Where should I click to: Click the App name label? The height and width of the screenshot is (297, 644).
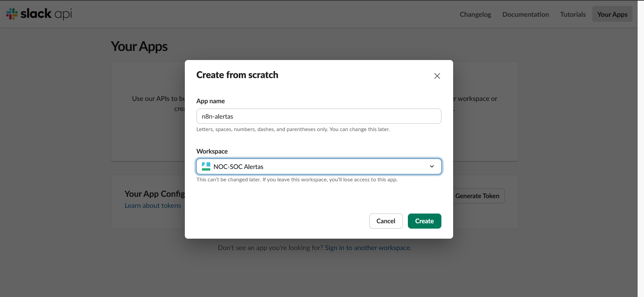coord(211,101)
